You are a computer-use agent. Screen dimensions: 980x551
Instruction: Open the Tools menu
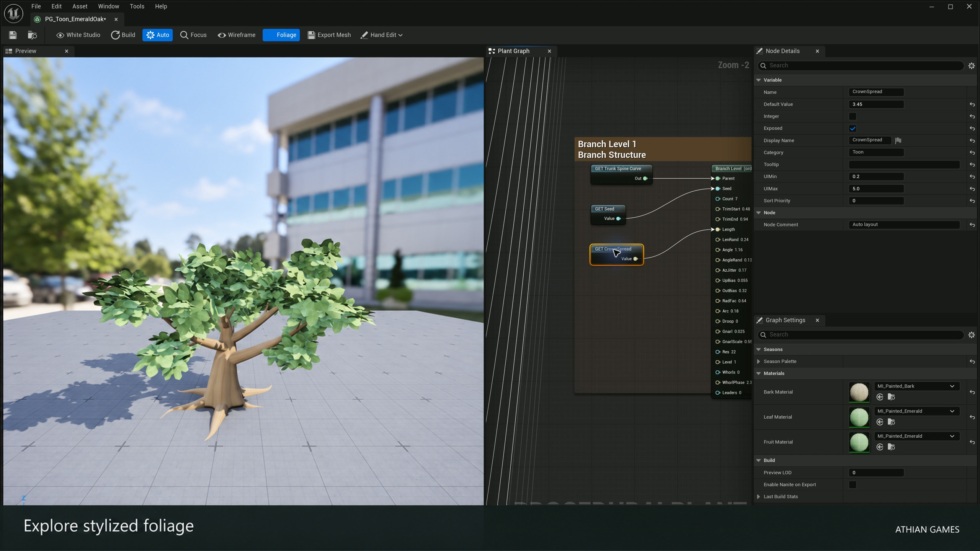137,7
